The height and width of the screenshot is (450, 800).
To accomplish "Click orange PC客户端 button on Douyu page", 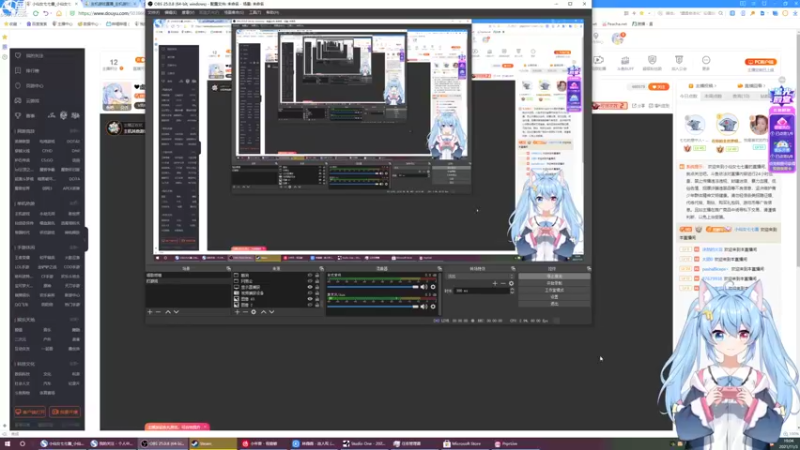I will coord(760,62).
